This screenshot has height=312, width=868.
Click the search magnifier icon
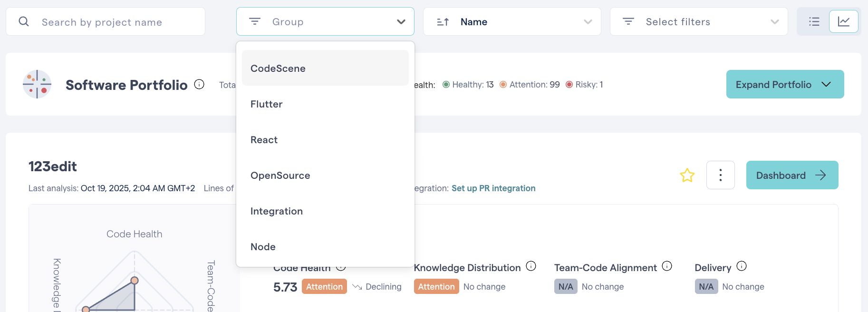tap(24, 21)
